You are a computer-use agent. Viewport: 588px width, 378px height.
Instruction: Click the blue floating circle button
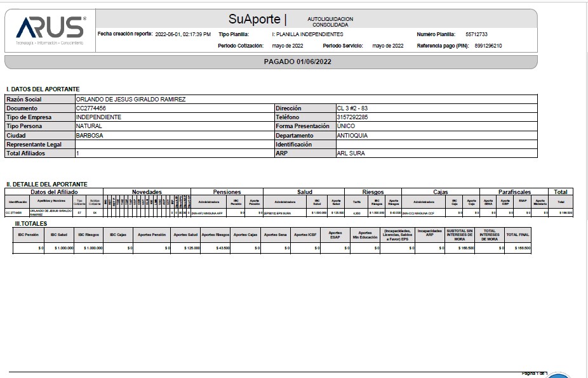point(558,375)
